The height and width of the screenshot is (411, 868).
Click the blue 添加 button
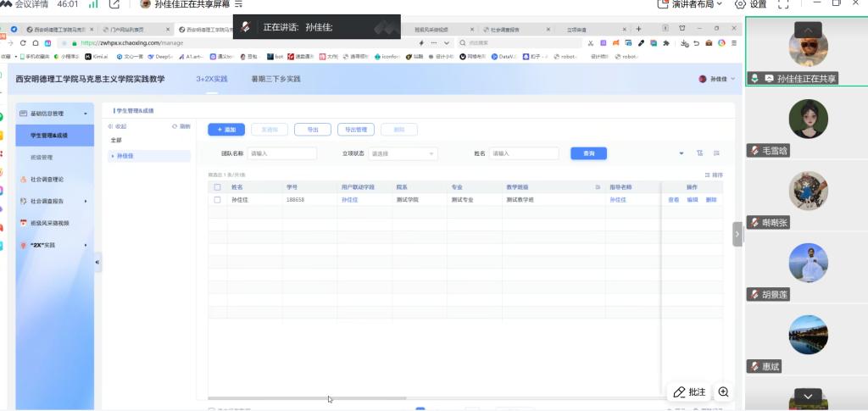coord(225,130)
